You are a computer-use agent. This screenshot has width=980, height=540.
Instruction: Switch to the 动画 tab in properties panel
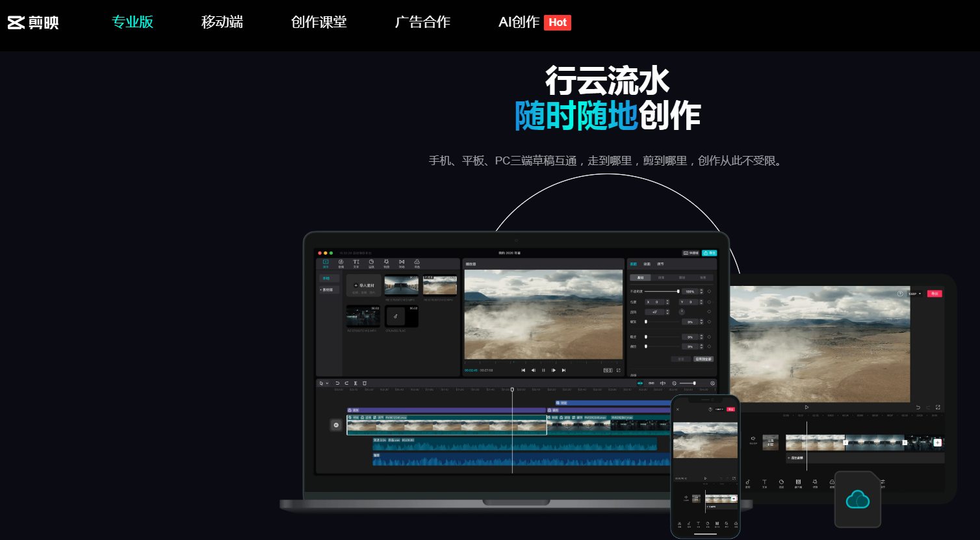[x=648, y=264]
